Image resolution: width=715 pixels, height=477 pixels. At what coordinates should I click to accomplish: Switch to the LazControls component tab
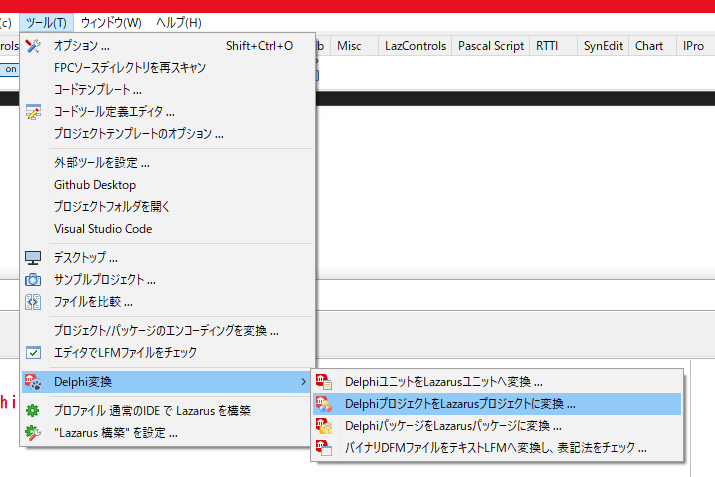[x=415, y=46]
